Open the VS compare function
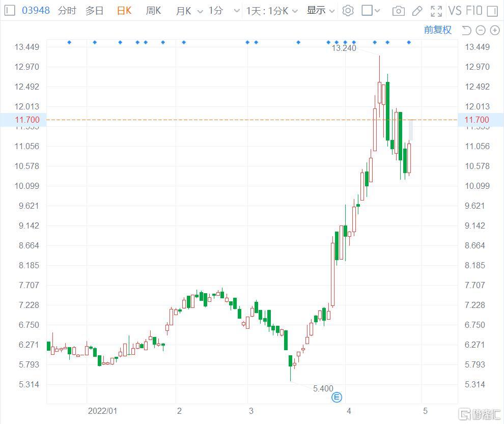504x424 pixels. [455, 11]
